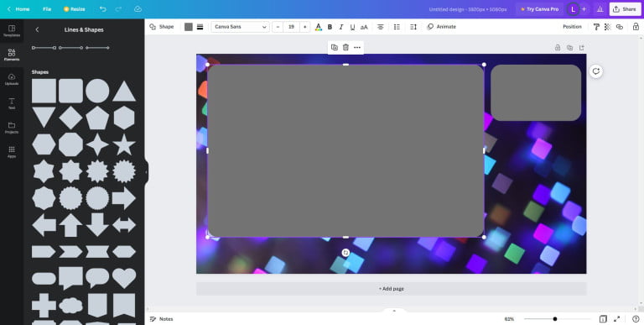
Task: Open the border style icon
Action: (200, 27)
